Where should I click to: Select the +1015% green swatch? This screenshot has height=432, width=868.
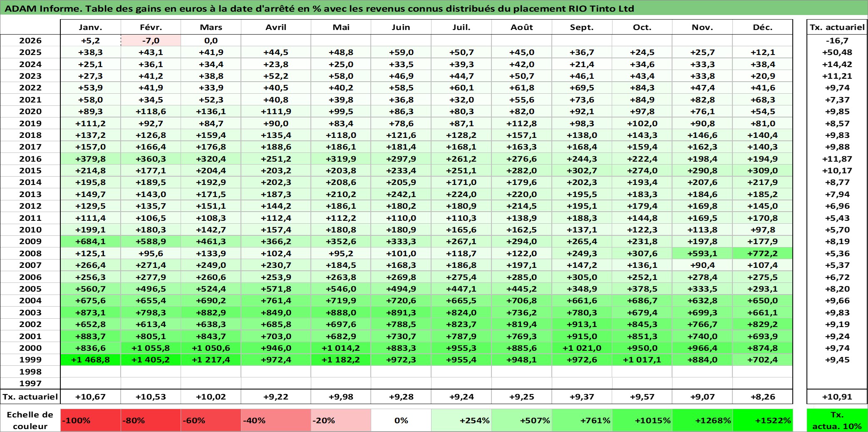(x=642, y=420)
